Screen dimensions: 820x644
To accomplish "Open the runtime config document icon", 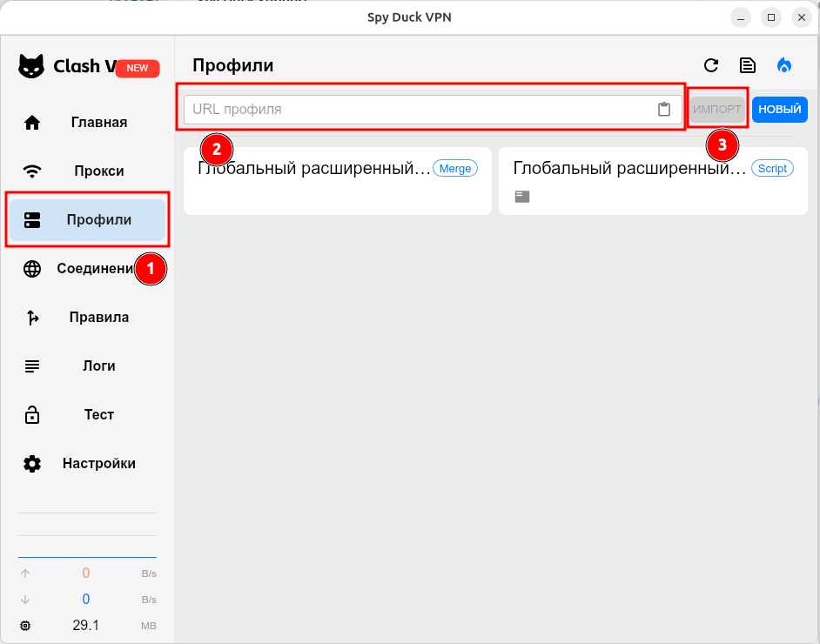I will tap(747, 65).
